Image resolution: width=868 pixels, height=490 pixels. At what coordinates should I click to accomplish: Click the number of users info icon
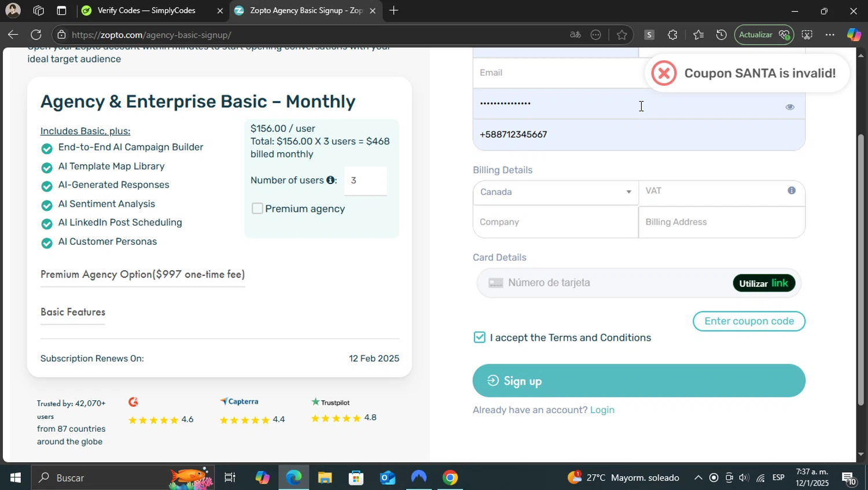(x=330, y=180)
